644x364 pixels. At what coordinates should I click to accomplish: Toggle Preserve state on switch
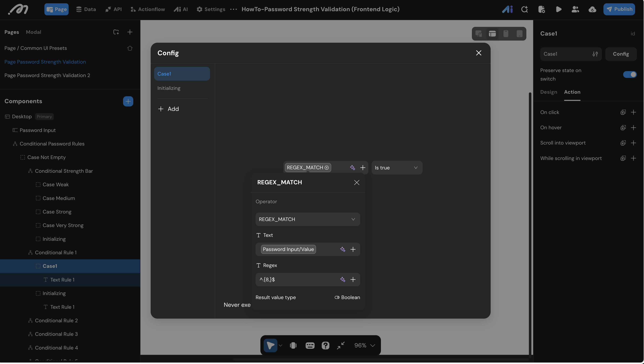[x=630, y=75]
